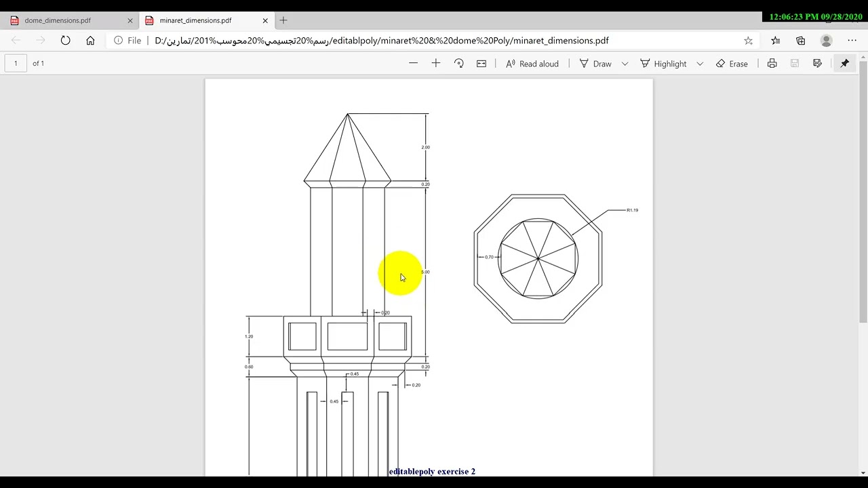
Task: Expand Draw pen options dropdown
Action: [625, 64]
